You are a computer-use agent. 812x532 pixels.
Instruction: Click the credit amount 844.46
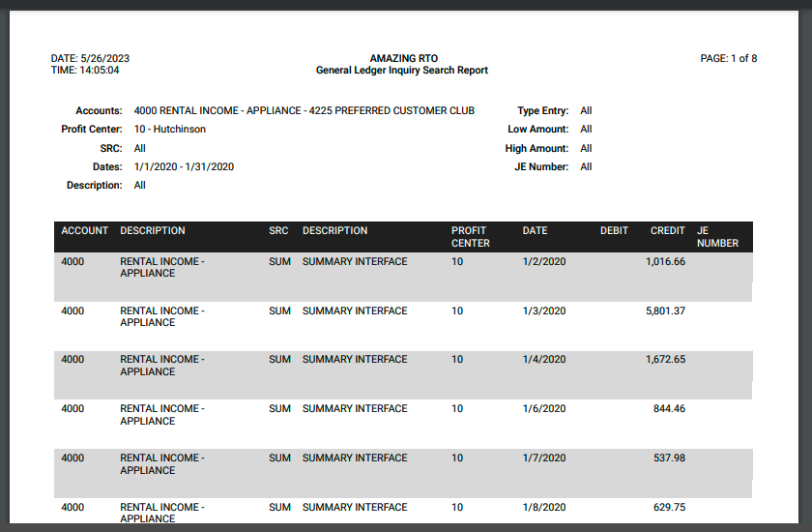tap(669, 409)
